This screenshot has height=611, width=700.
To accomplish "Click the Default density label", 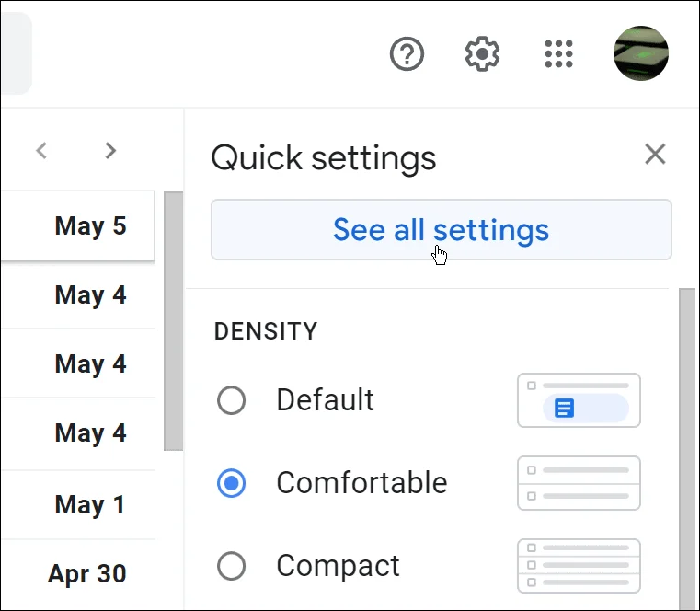I will [x=325, y=400].
